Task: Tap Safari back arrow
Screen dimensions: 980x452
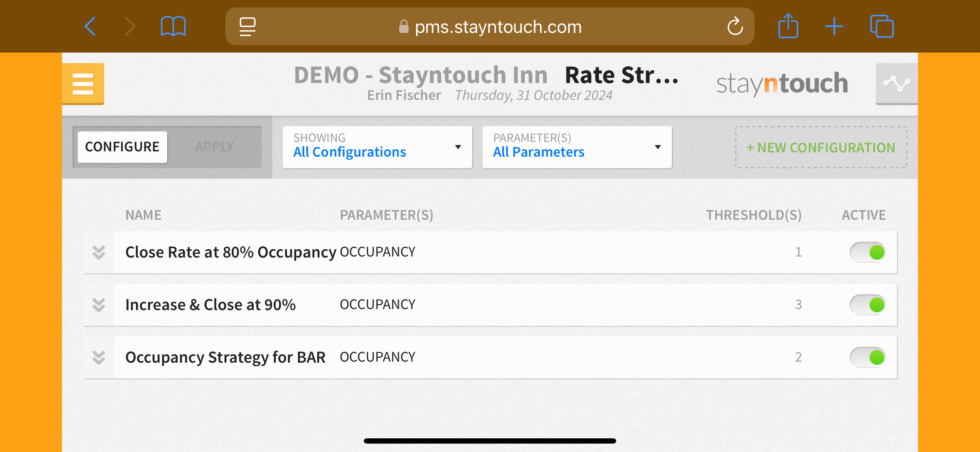Action: (90, 26)
